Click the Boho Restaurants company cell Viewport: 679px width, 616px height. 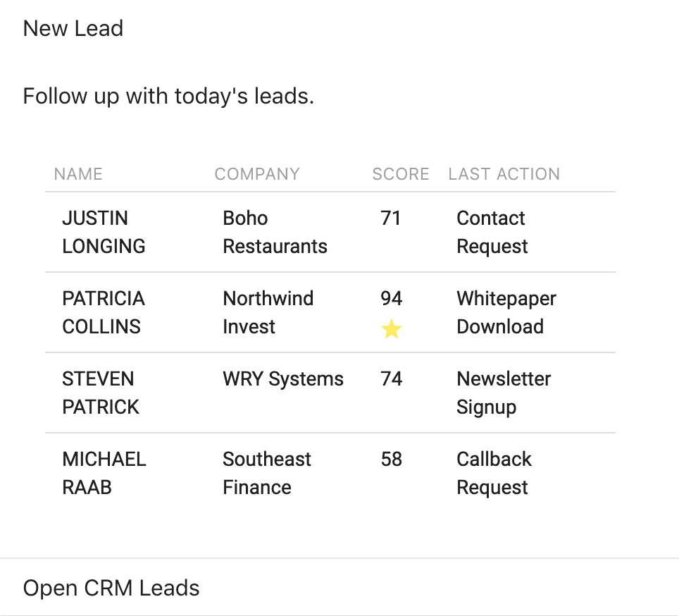point(275,232)
